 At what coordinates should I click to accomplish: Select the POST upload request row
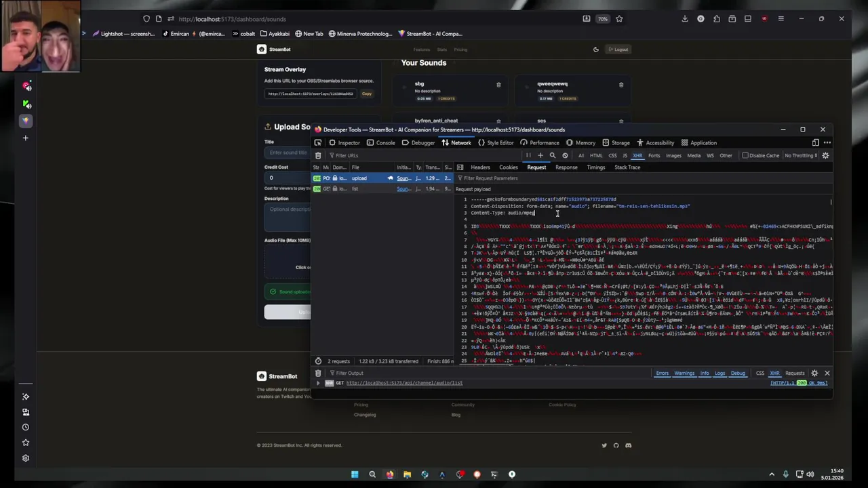point(382,178)
